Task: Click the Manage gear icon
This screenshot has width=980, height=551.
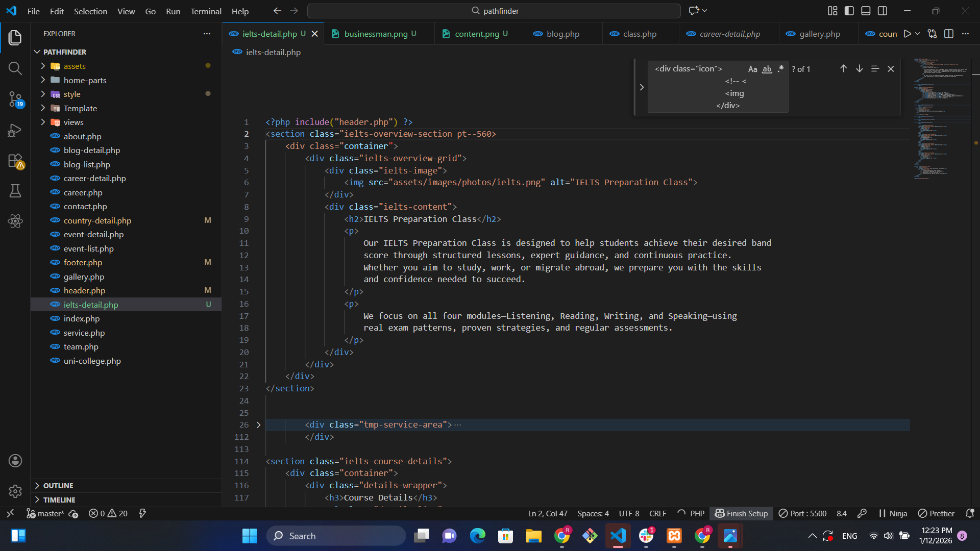Action: point(15,491)
